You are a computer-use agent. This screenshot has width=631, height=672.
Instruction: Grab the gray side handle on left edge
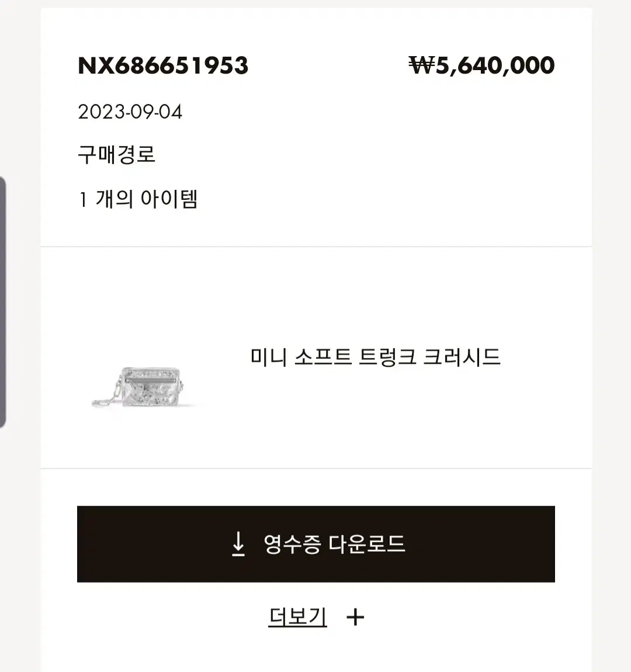(3, 302)
